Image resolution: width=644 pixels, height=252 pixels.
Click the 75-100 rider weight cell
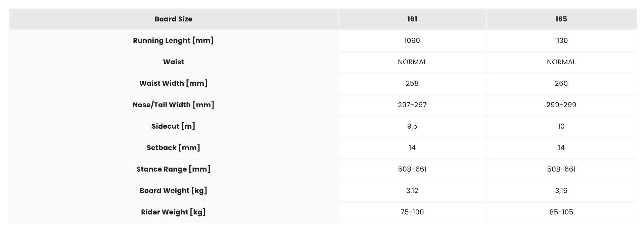412,212
